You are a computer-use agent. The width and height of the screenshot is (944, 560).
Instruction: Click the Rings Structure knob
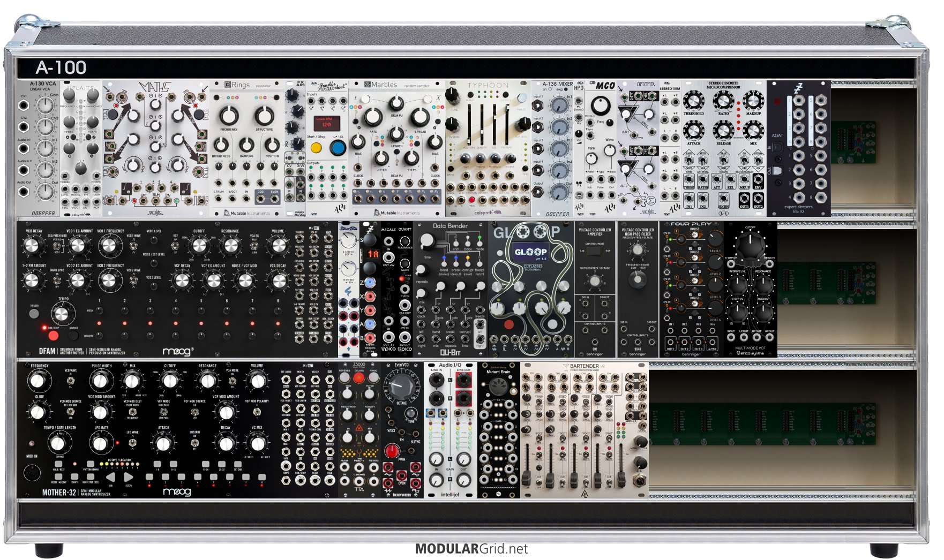[264, 115]
